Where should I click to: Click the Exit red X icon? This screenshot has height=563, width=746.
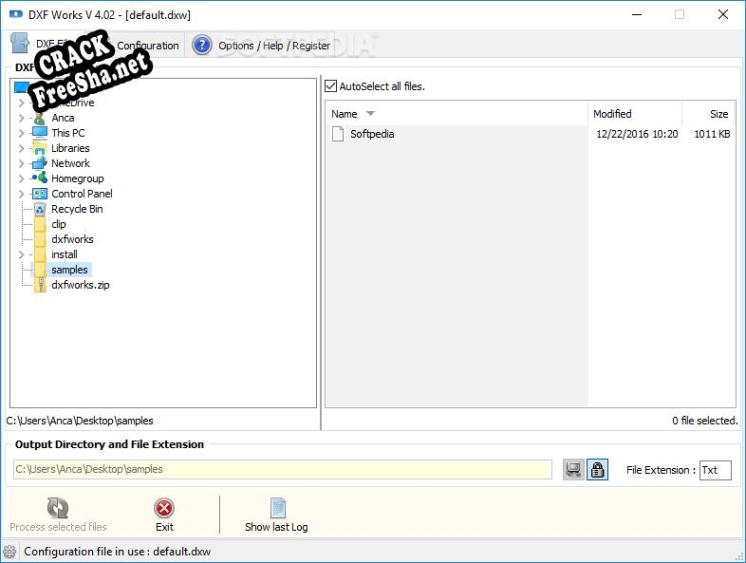[x=164, y=508]
